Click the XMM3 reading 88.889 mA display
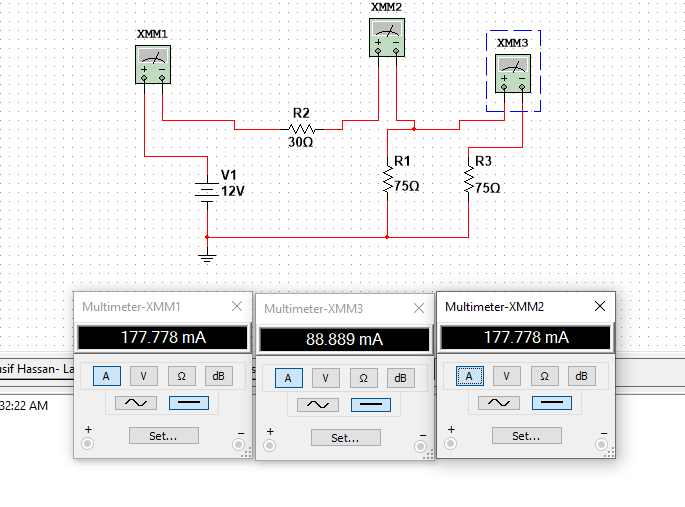685x507 pixels. click(345, 339)
